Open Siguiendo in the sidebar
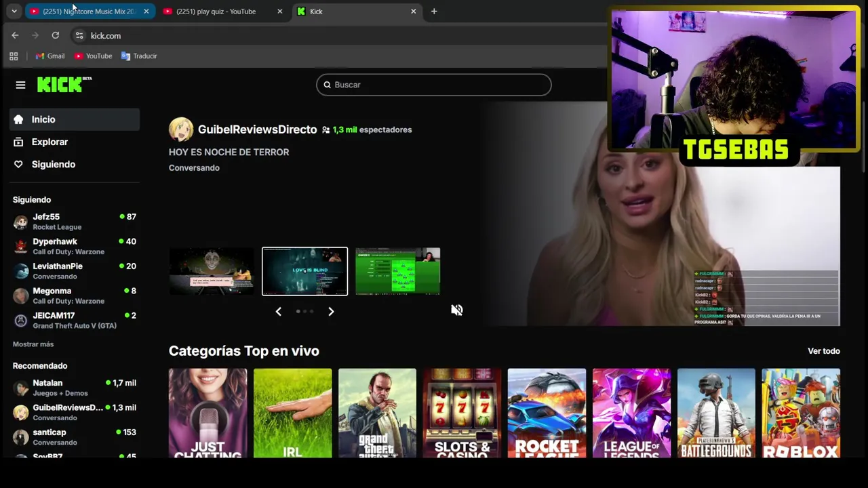The width and height of the screenshot is (868, 488). tap(75, 164)
